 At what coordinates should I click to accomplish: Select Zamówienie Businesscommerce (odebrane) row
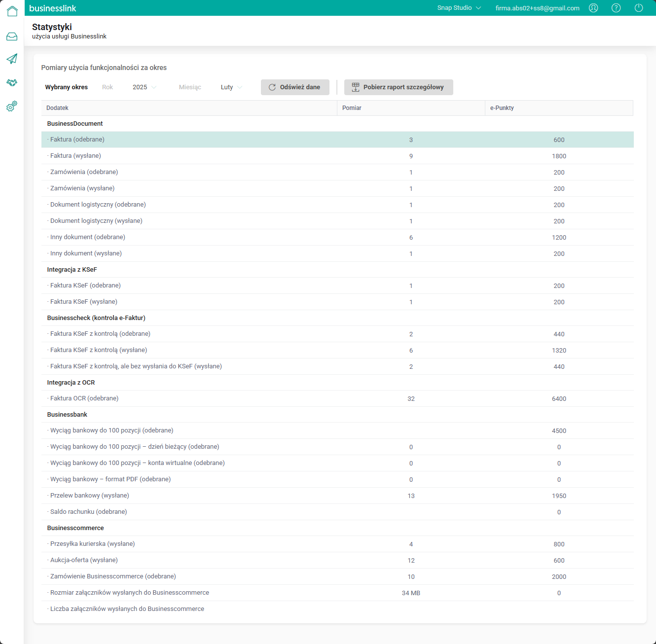click(x=337, y=576)
